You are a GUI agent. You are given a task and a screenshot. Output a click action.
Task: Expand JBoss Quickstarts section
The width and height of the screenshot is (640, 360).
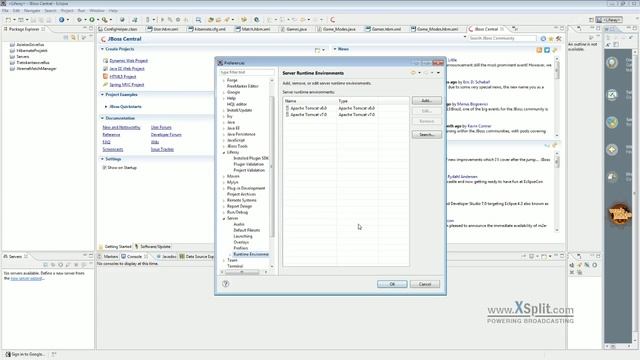coord(106,107)
